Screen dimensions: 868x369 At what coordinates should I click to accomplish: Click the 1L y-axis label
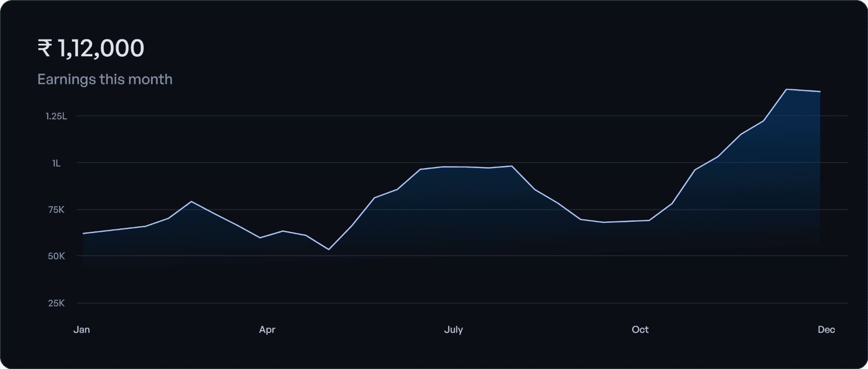[56, 163]
